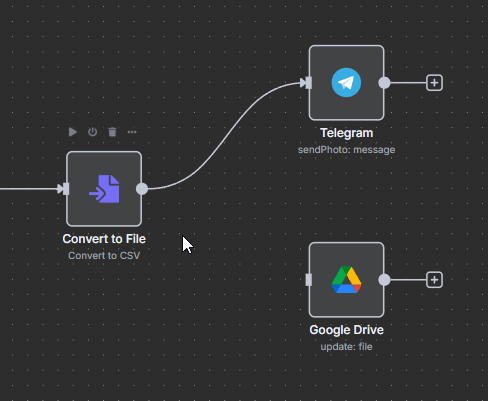Click the Google Drive input connector

(x=309, y=280)
